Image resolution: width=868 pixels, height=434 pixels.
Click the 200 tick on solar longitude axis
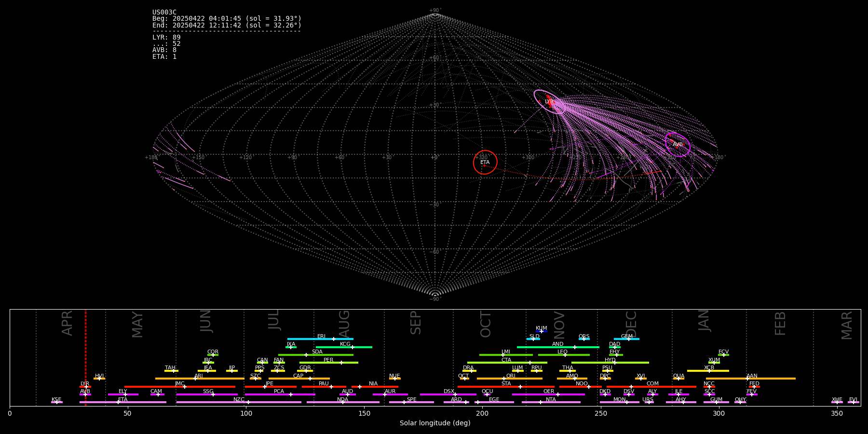482,413
